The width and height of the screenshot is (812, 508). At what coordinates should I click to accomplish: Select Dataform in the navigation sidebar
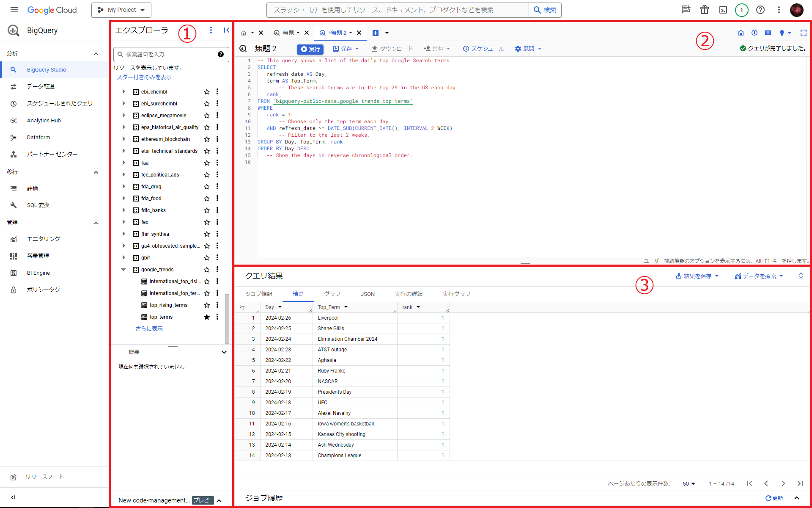(39, 137)
